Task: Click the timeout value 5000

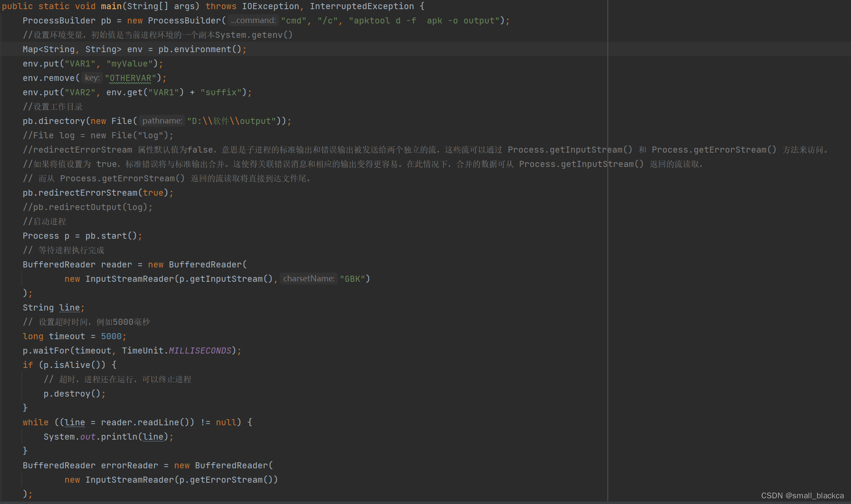Action: point(111,336)
